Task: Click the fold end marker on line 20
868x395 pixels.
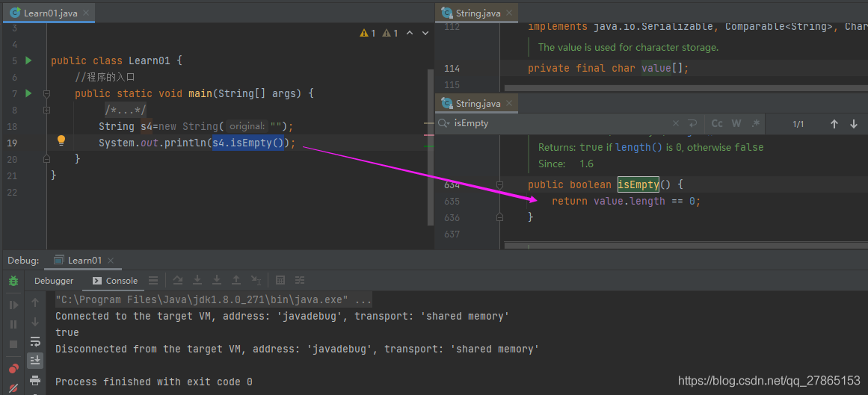Action: coord(46,159)
